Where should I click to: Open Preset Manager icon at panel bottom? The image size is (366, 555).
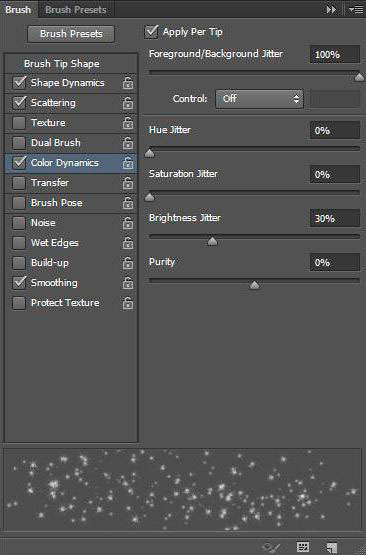coord(303,547)
